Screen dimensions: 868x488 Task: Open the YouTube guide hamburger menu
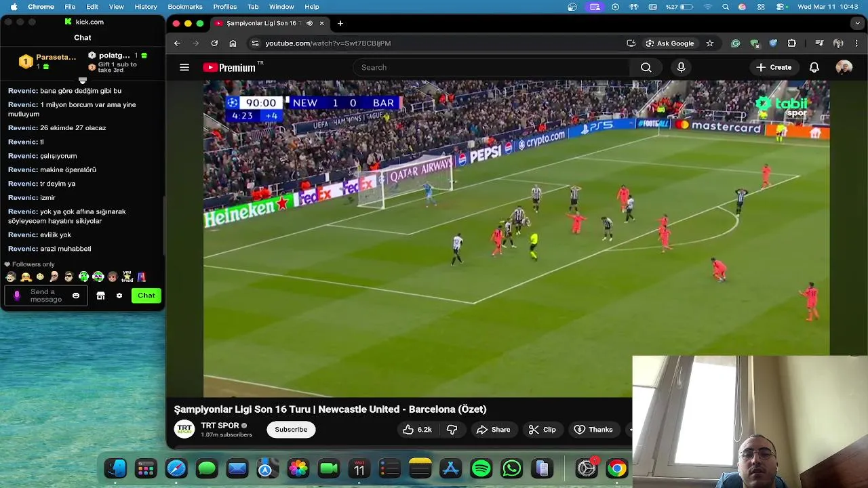tap(184, 67)
